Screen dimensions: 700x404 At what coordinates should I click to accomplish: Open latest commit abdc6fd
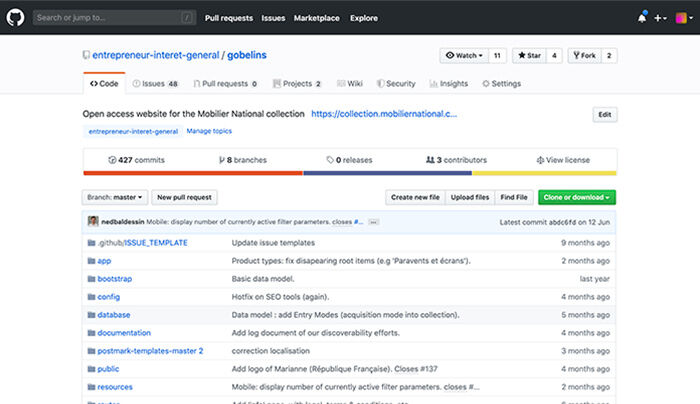[x=562, y=222]
